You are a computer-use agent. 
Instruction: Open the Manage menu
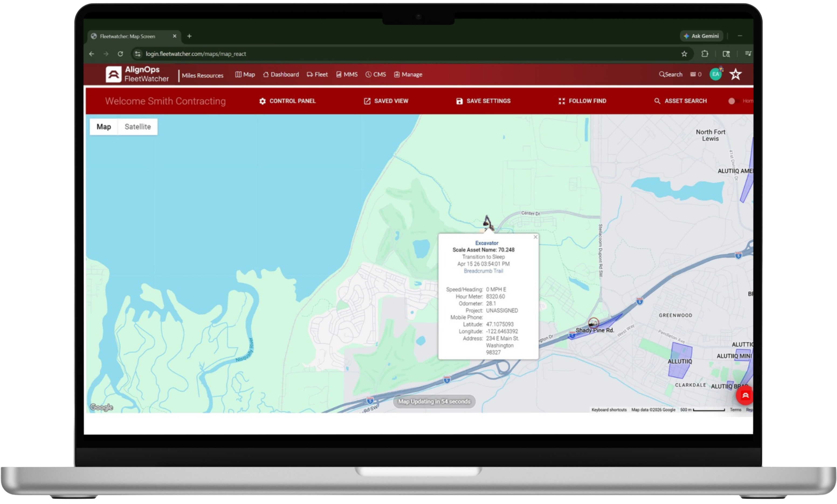point(408,74)
